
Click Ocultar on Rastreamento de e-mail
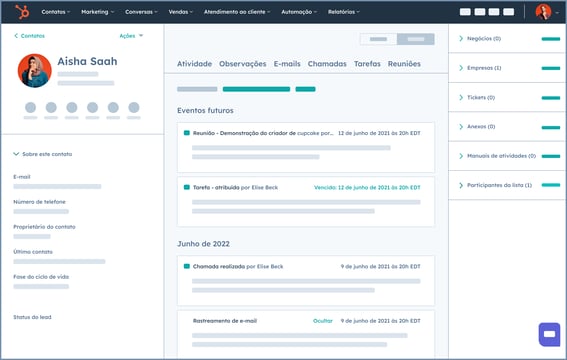[323, 321]
